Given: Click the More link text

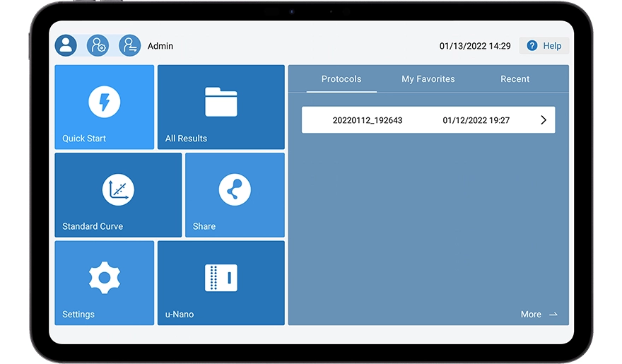Looking at the screenshot, I should coord(531,315).
